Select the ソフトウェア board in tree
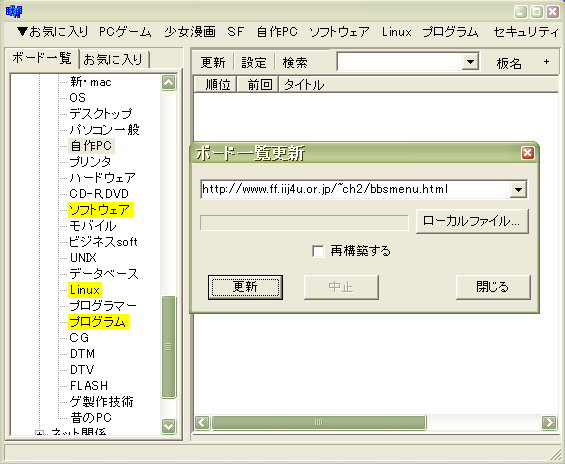The width and height of the screenshot is (565, 464). coord(100,210)
